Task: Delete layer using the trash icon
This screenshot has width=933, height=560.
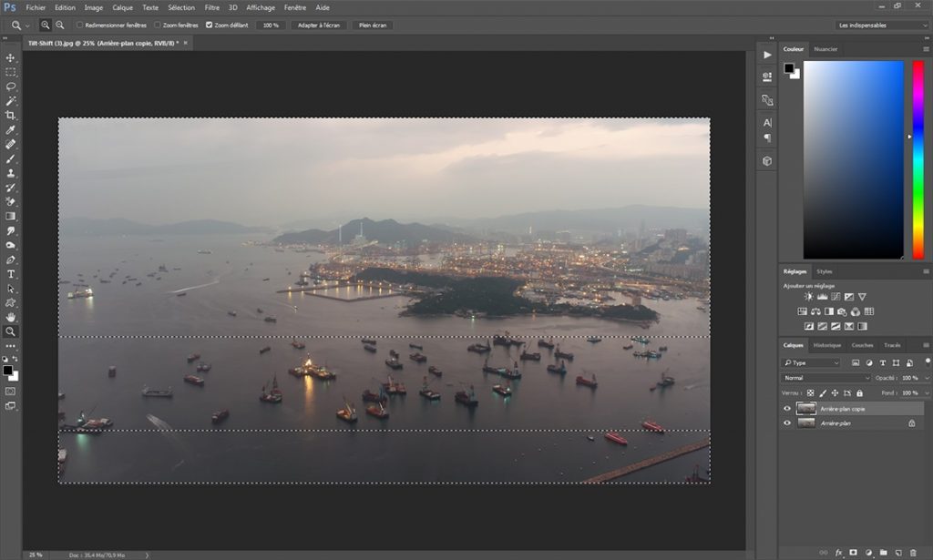Action: (x=913, y=553)
